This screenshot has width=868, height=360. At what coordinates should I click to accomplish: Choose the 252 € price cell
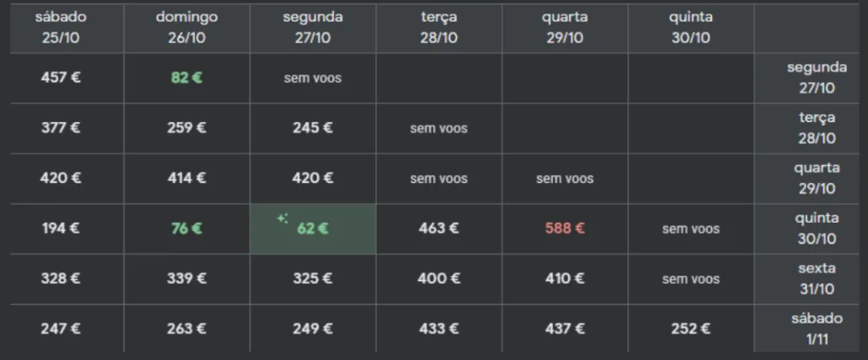(691, 329)
